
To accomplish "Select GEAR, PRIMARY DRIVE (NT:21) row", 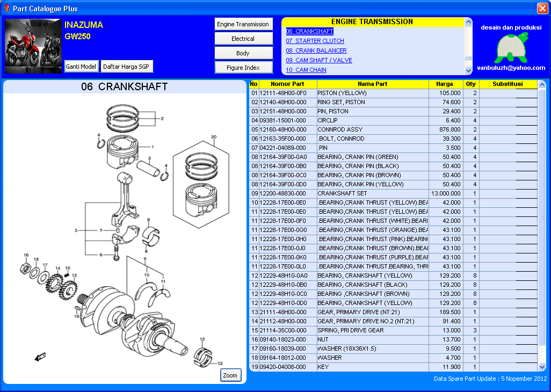I will (393, 313).
